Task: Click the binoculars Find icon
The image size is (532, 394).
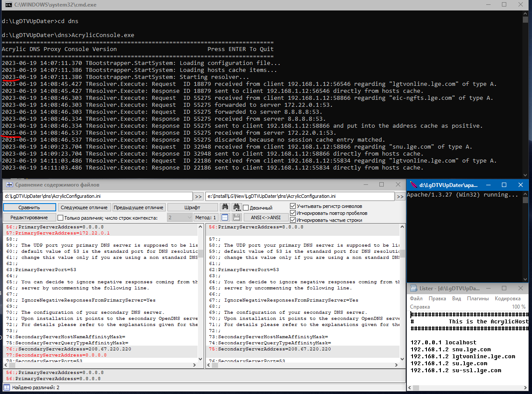Action: [x=225, y=207]
